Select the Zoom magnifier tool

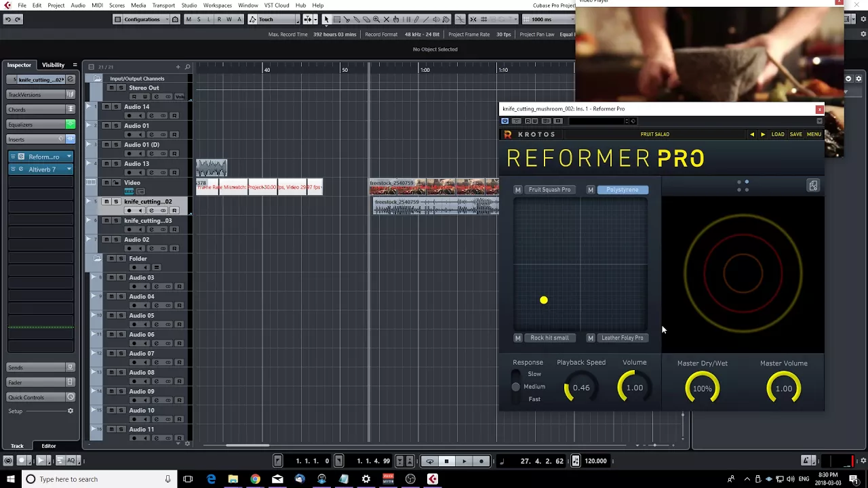(x=377, y=19)
